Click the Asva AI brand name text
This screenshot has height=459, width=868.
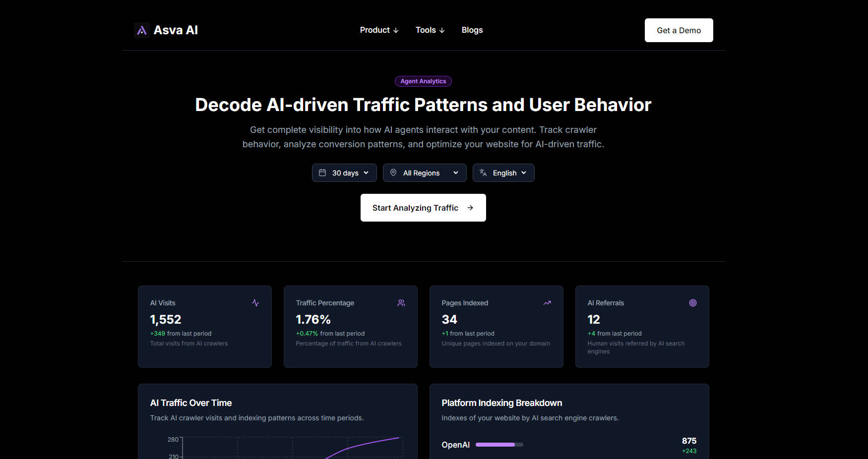[x=176, y=30]
